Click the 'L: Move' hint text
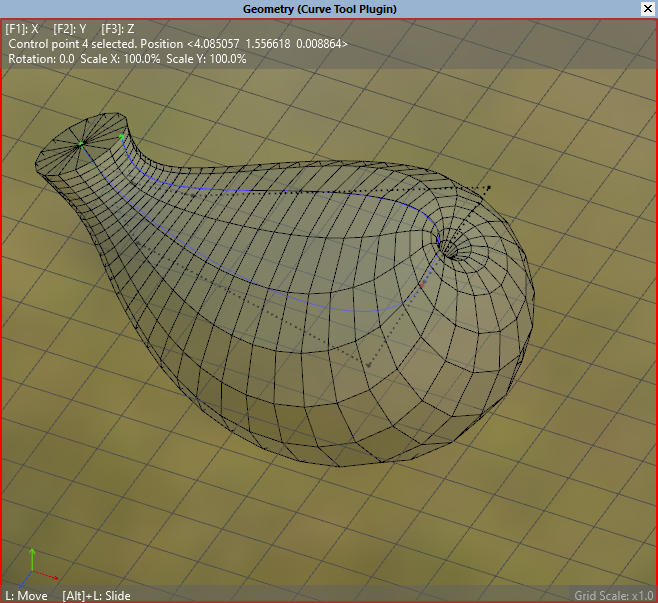 [26, 595]
